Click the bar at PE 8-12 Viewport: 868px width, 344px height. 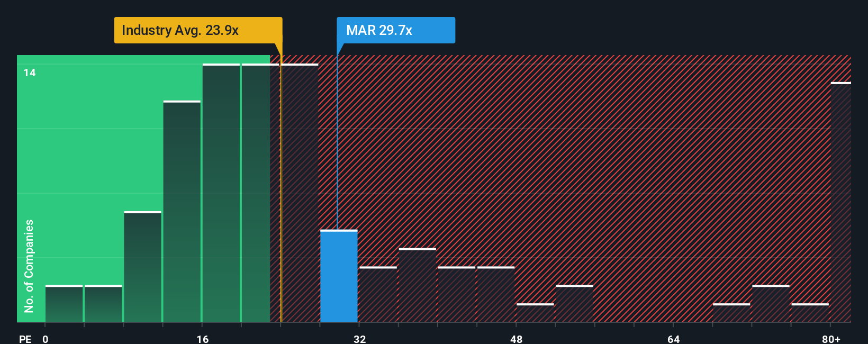coord(143,267)
